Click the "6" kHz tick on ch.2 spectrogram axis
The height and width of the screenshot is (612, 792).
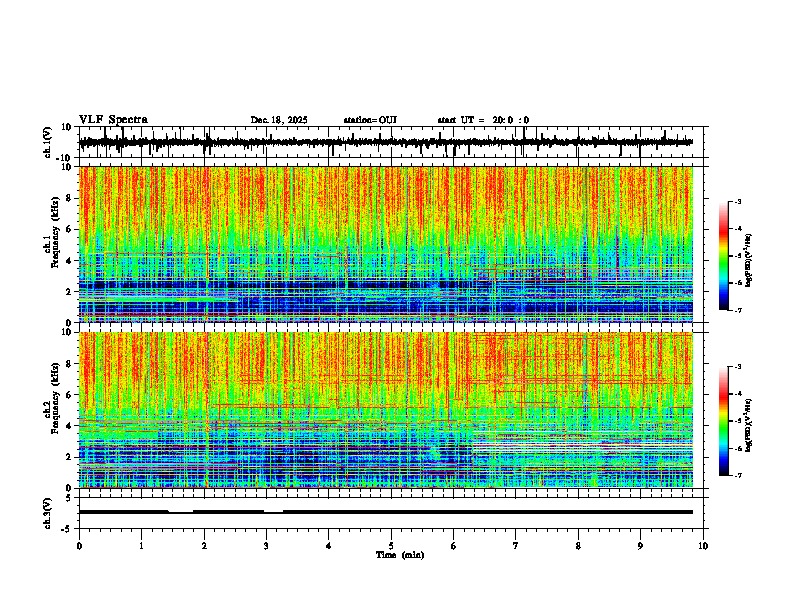[x=71, y=394]
